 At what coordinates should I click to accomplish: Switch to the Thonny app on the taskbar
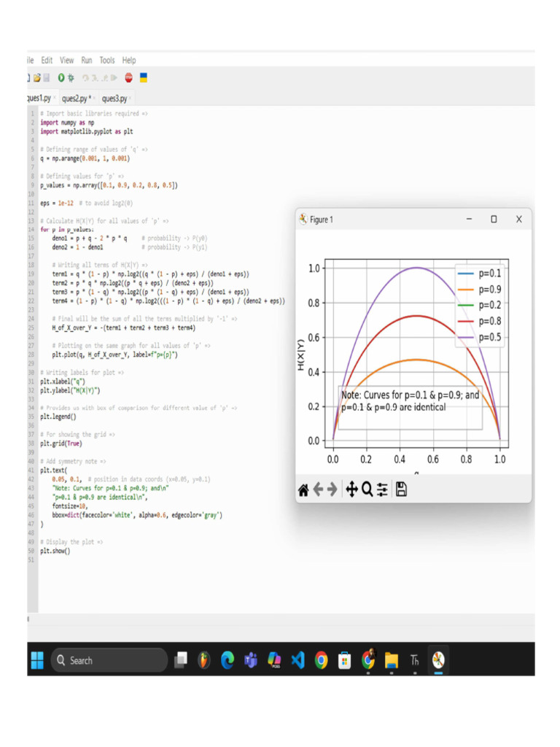click(415, 660)
